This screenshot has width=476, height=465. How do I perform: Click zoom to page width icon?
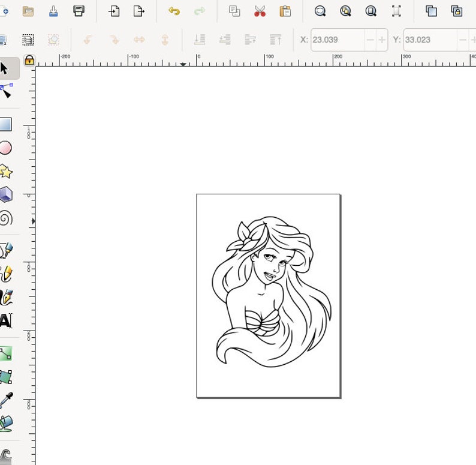pyautogui.click(x=396, y=11)
